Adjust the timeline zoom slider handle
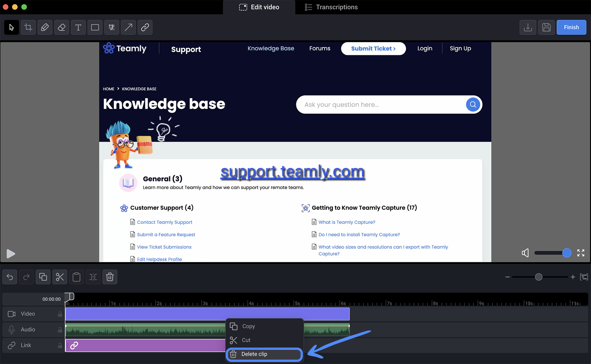 [539, 277]
